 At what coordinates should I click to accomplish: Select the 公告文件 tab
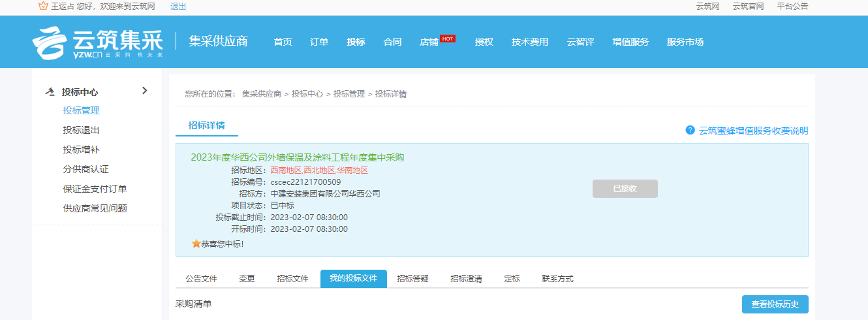[201, 279]
